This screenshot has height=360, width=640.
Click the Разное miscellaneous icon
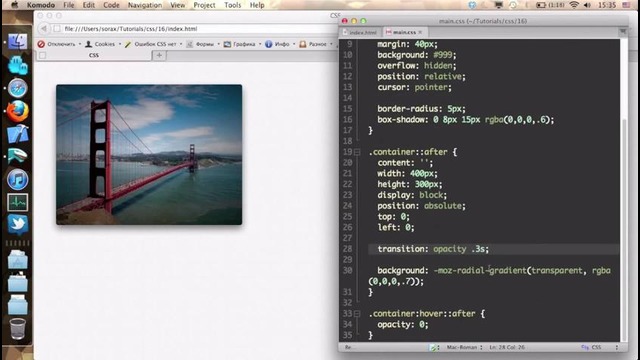pyautogui.click(x=303, y=44)
